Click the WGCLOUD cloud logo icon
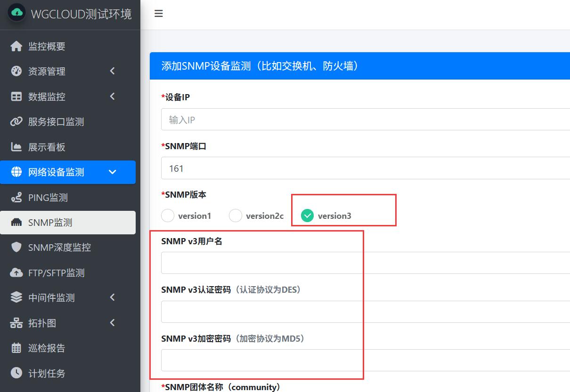 pos(17,13)
